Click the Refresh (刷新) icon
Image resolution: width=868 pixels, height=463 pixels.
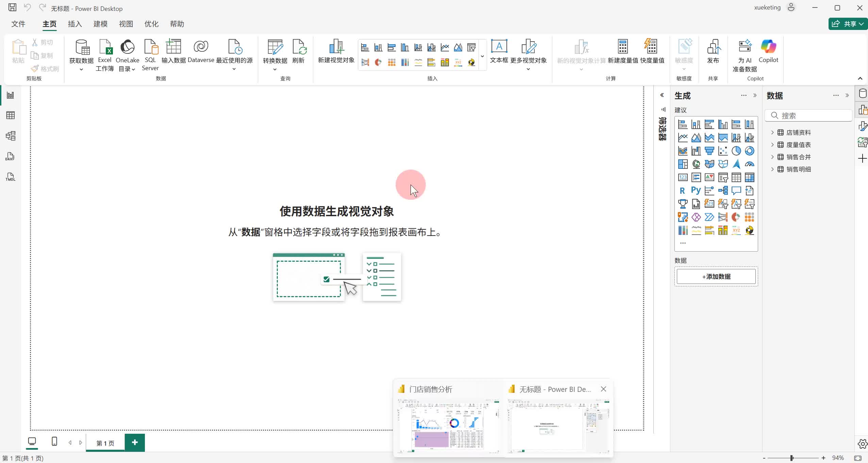pyautogui.click(x=299, y=48)
